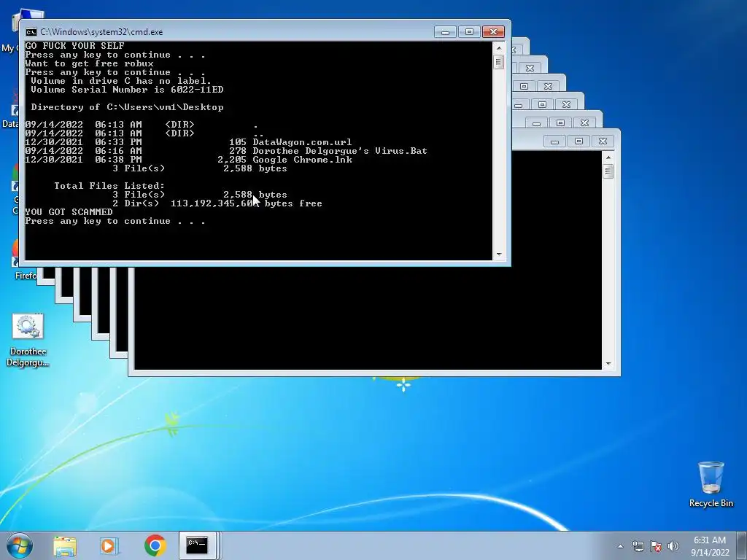Minimize the front cmd.exe window
The height and width of the screenshot is (560, 747).
[445, 32]
